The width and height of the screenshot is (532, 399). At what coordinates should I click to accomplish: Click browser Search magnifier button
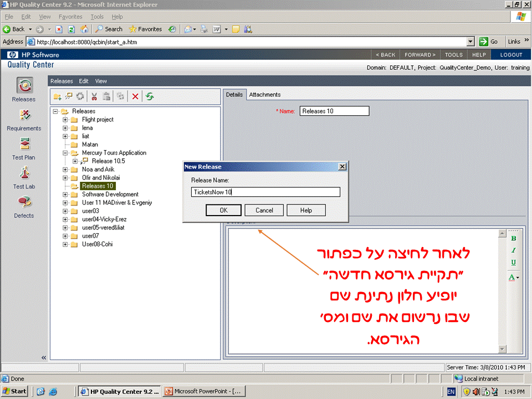tap(109, 29)
